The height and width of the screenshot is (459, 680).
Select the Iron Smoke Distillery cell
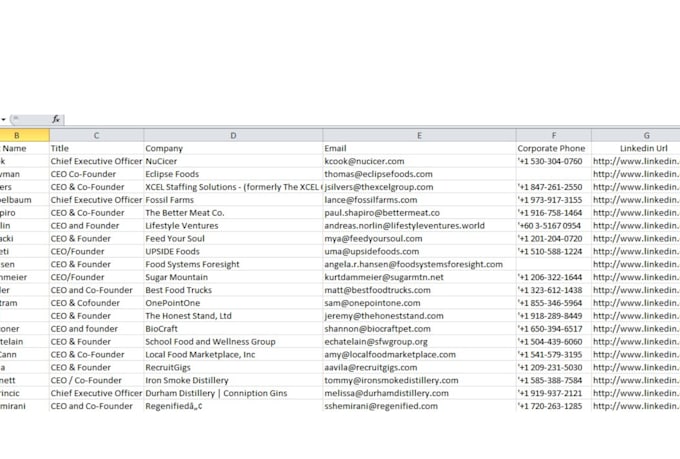pos(233,380)
